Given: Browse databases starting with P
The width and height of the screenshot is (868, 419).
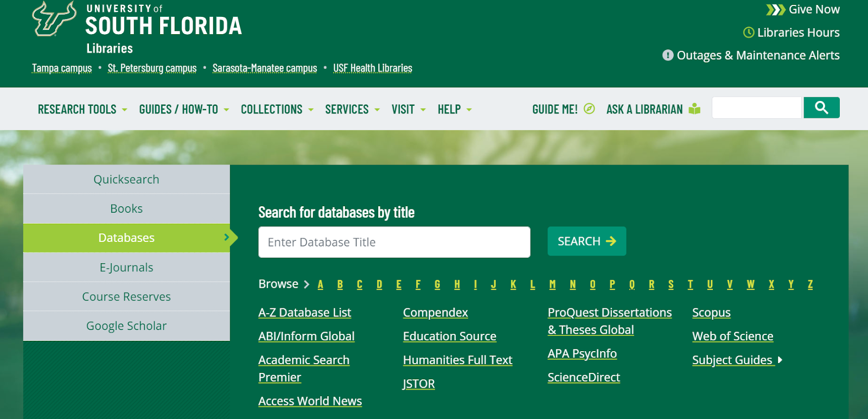Looking at the screenshot, I should [x=612, y=284].
